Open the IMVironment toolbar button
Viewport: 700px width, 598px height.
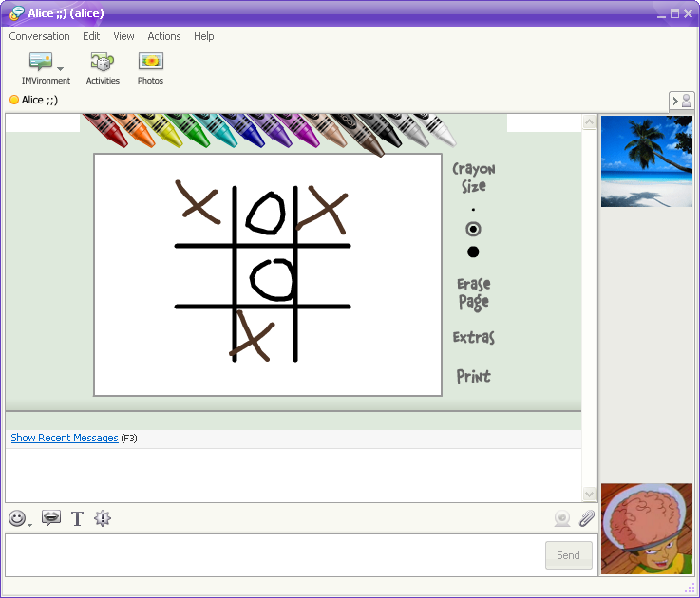(41, 68)
